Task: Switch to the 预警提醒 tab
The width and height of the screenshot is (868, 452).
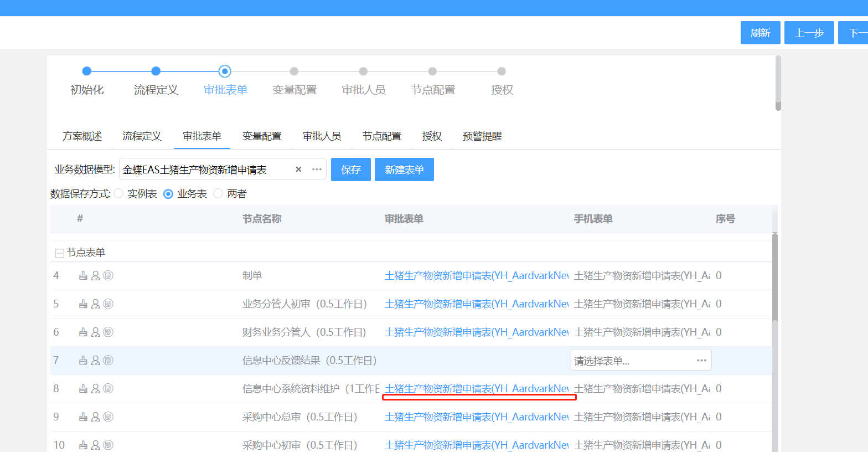Action: [482, 136]
